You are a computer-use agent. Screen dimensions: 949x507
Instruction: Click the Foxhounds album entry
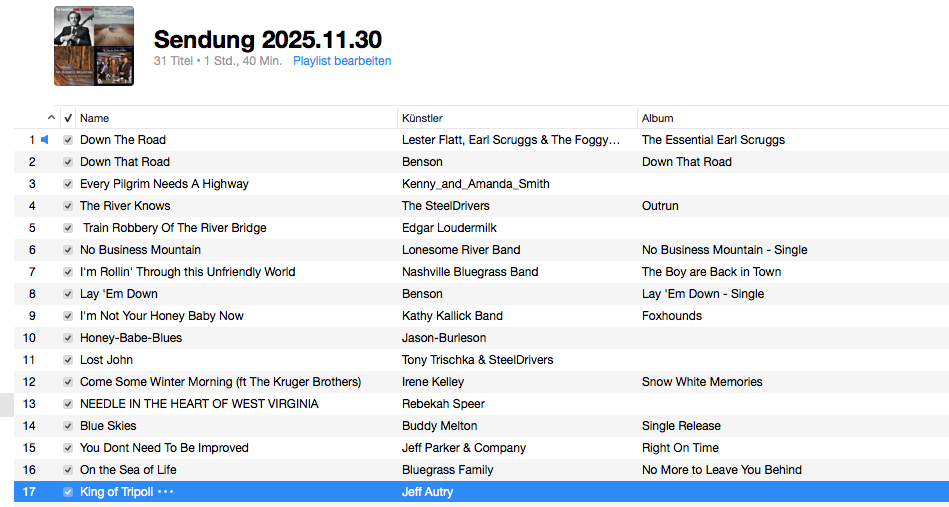(x=672, y=316)
